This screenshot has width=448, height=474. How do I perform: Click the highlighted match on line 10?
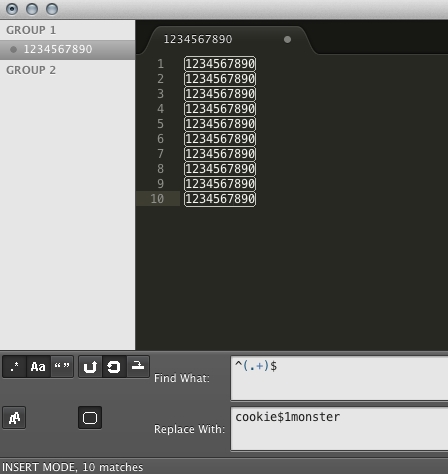(220, 199)
